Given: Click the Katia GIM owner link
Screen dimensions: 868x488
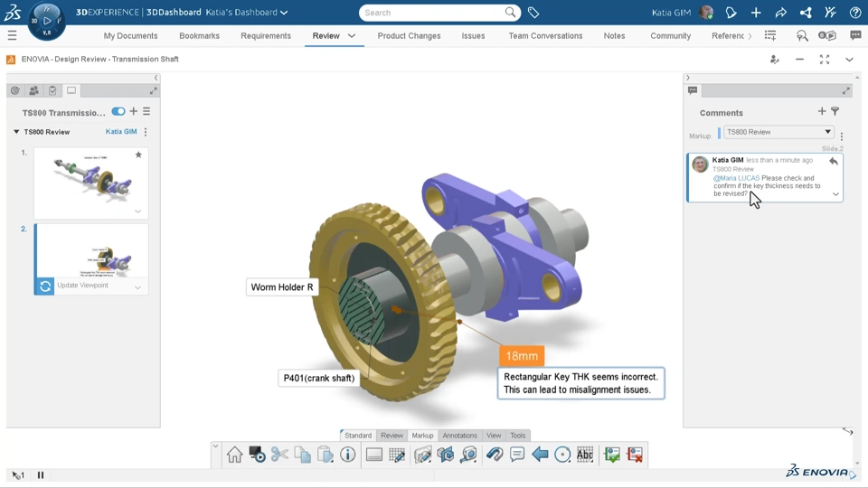Looking at the screenshot, I should point(120,132).
